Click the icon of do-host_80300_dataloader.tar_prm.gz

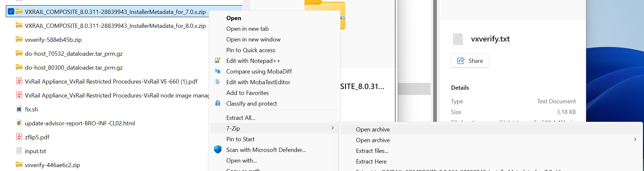pyautogui.click(x=19, y=67)
